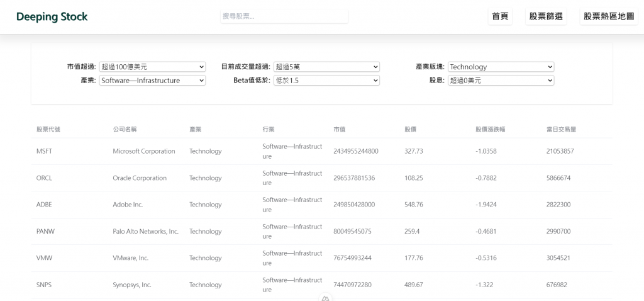Screen dimensions: 644x301
Task: Click market cap 296537881536
Action: (354, 178)
